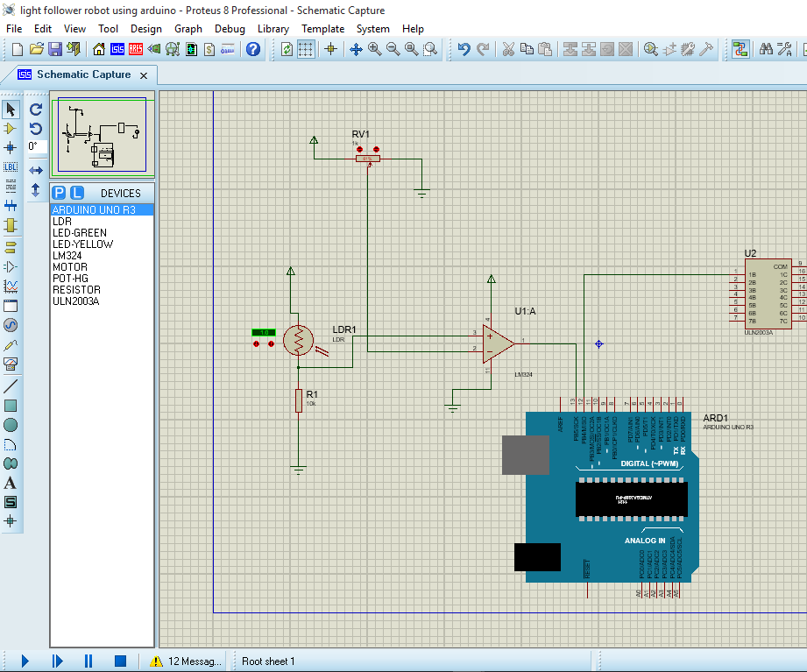Screen dimensions: 807x672
Task: Select the Wire Label Mode tool
Action: tap(11, 167)
